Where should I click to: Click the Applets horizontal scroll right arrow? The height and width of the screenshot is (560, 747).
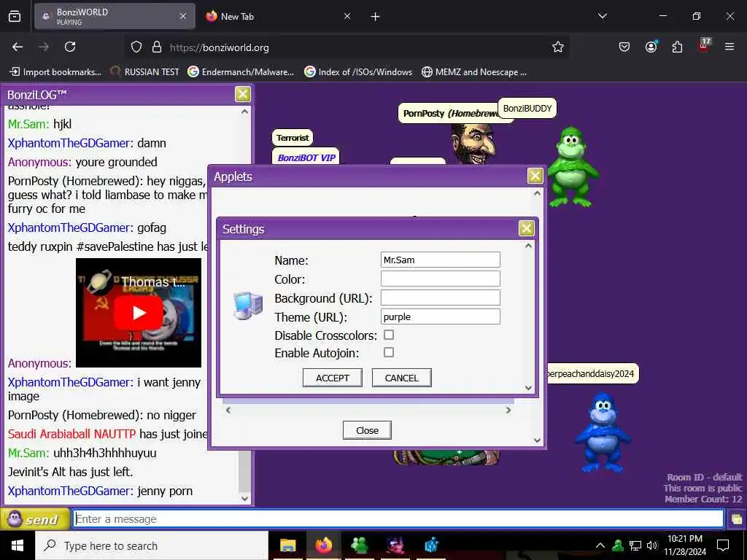(x=508, y=410)
